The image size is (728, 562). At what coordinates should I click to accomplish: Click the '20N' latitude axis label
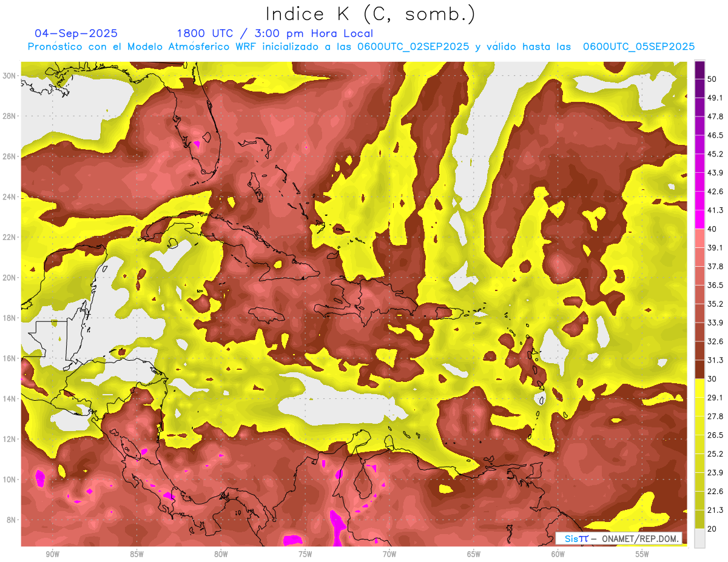coord(9,278)
